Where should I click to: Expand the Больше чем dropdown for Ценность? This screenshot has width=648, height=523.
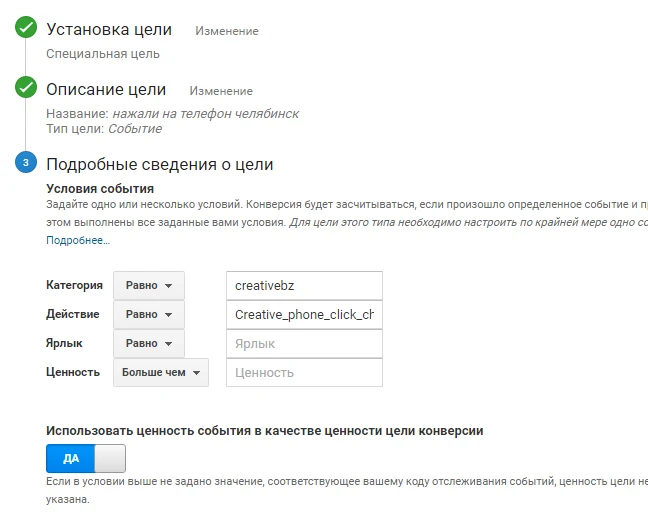[x=161, y=372]
